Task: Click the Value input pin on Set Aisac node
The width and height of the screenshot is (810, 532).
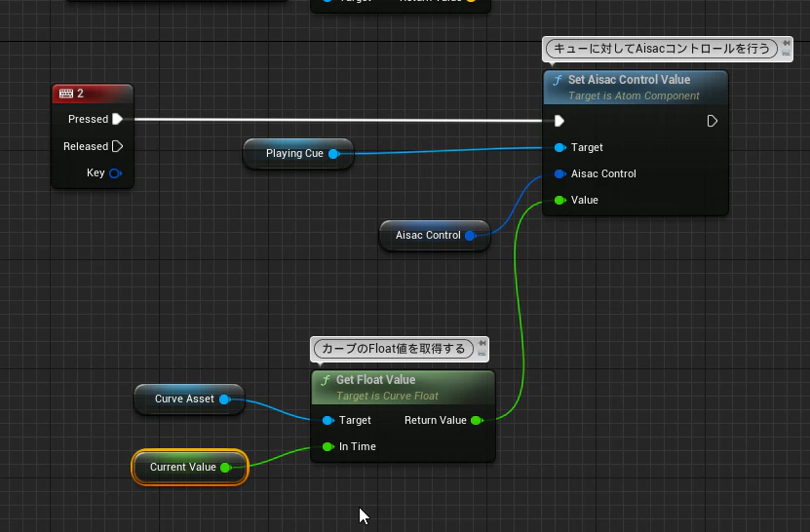Action: (559, 201)
